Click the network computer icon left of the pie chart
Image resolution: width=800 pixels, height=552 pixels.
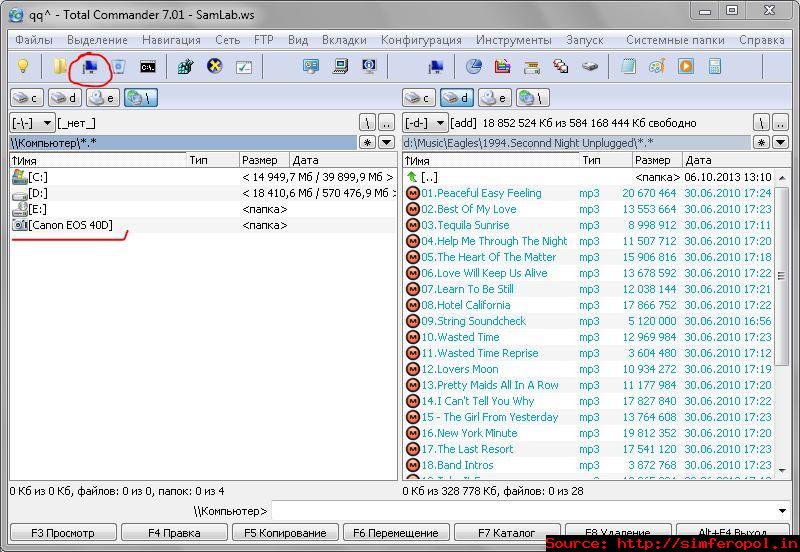pos(436,67)
